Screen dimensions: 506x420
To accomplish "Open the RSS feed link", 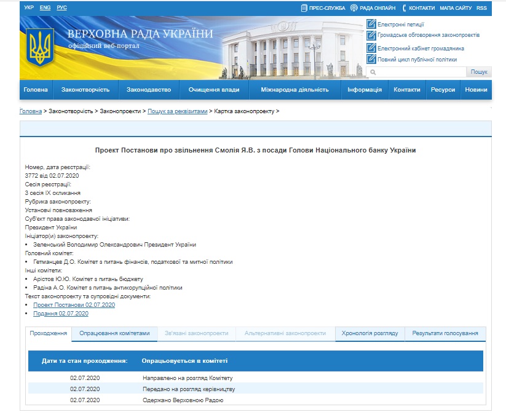I will coord(481,8).
